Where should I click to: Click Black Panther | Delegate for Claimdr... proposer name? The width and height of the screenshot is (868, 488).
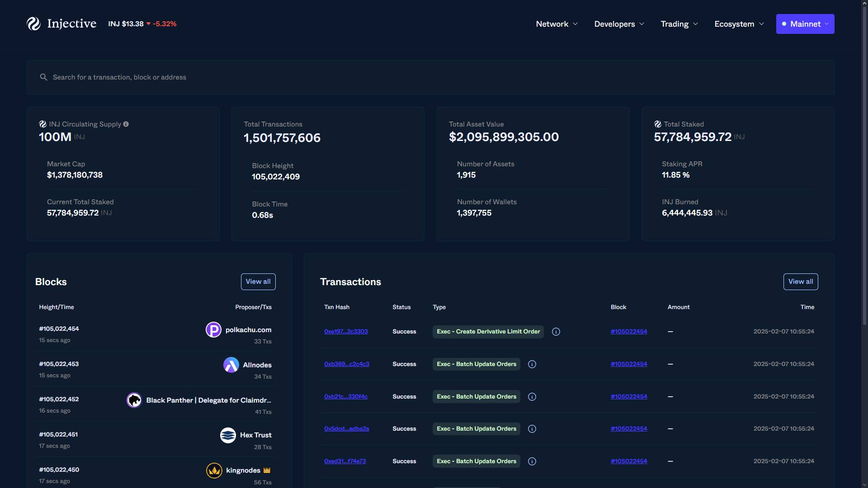[209, 400]
